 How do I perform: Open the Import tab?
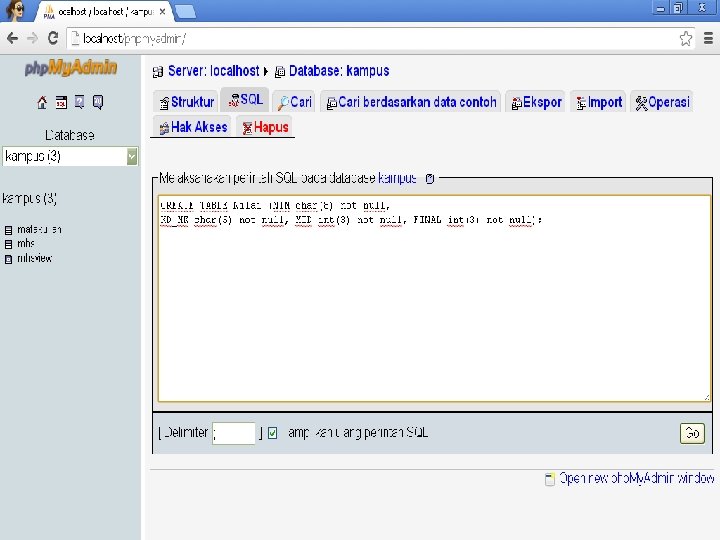[x=599, y=102]
